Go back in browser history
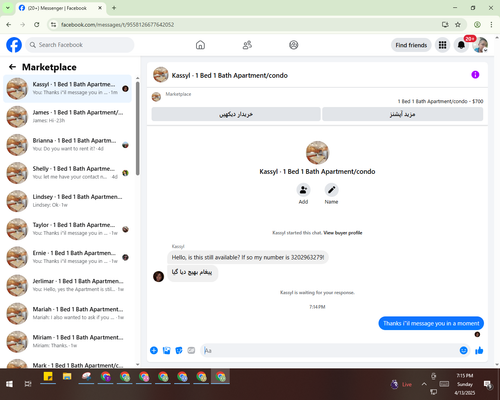500x400 pixels. (9, 24)
